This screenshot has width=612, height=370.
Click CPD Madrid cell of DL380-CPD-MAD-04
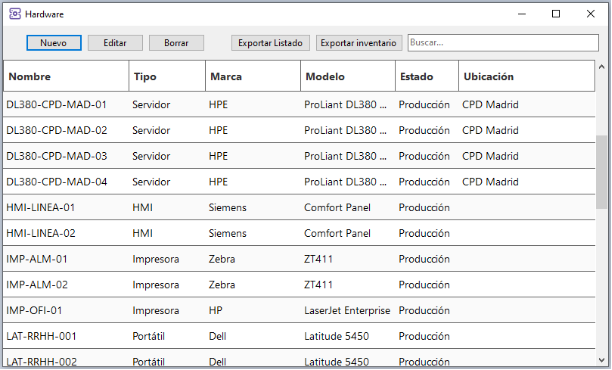[490, 182]
